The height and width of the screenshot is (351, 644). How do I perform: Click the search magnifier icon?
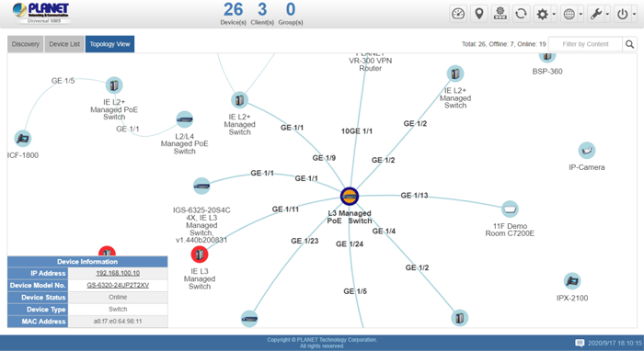(x=629, y=44)
